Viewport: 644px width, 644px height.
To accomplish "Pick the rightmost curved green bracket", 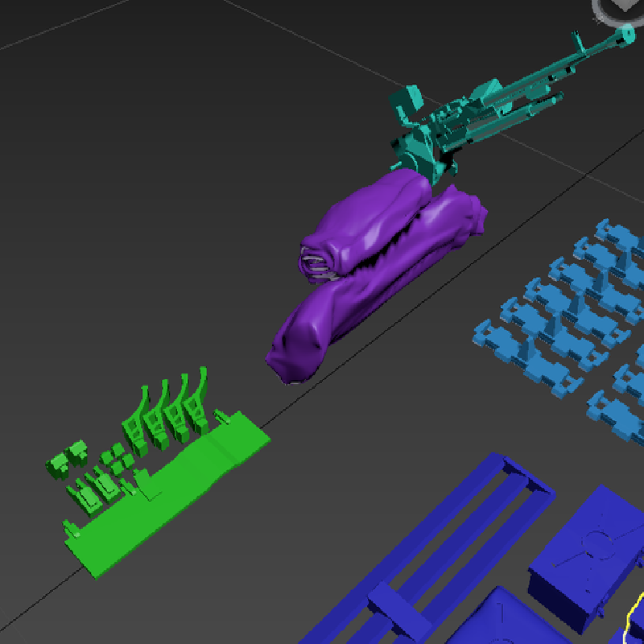I will pyautogui.click(x=198, y=398).
